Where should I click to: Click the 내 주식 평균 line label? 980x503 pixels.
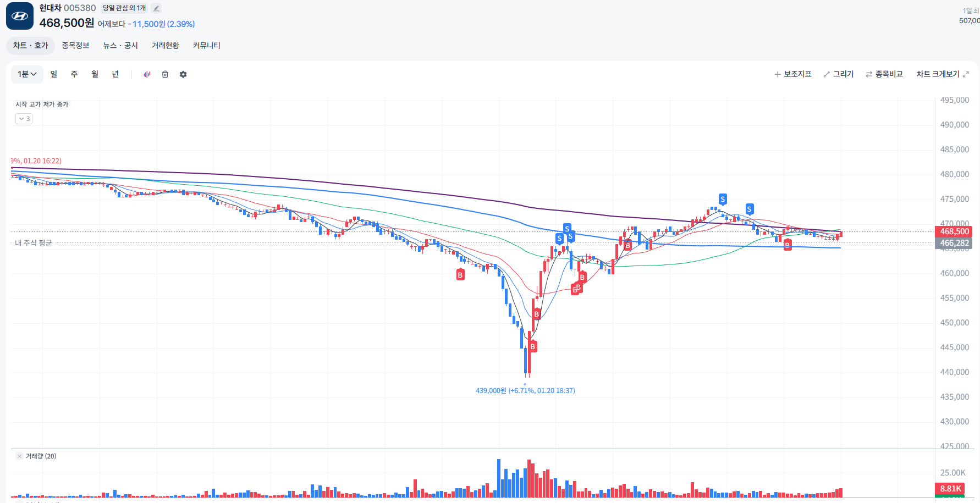(x=34, y=243)
